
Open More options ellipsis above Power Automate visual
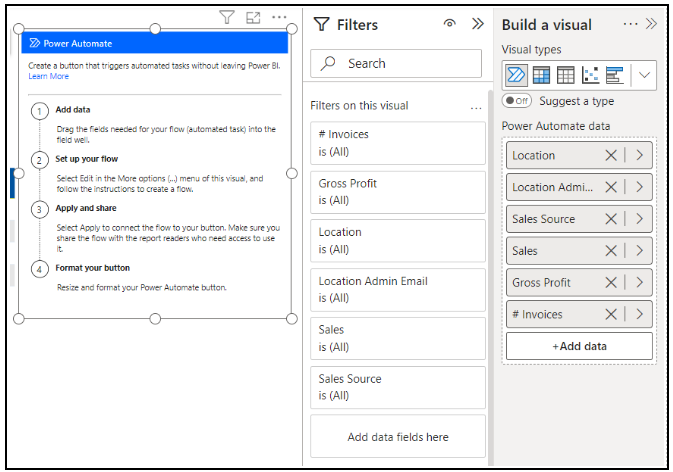(x=279, y=17)
